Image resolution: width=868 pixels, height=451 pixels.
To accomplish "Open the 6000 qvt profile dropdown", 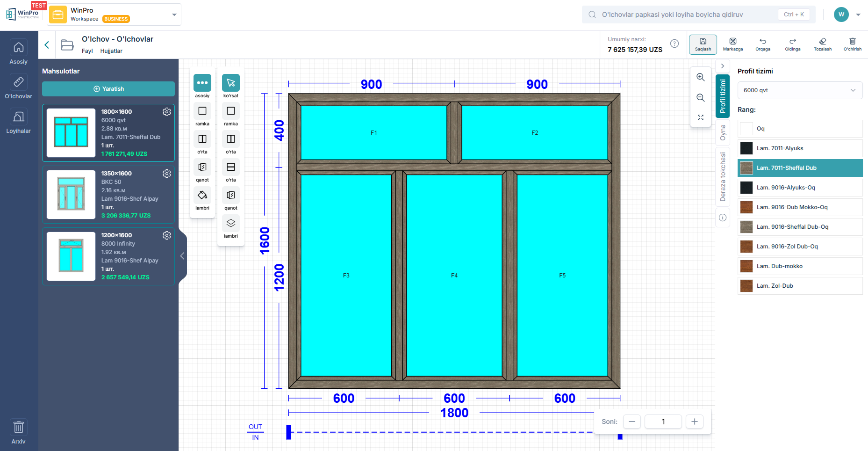I will coord(799,90).
